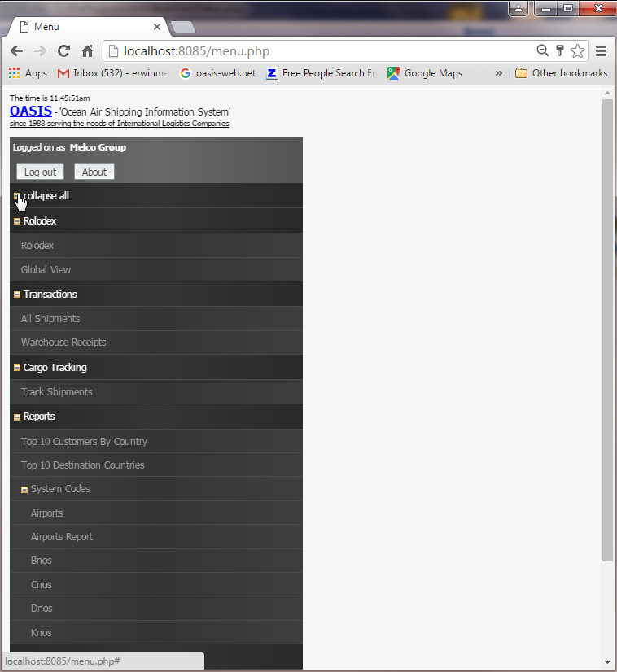The image size is (617, 672).
Task: Open the Google Maps bookmark
Action: pyautogui.click(x=425, y=73)
